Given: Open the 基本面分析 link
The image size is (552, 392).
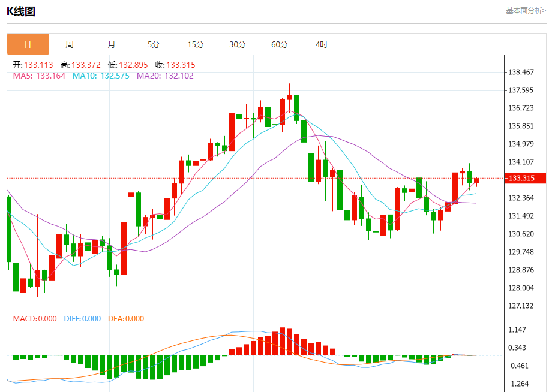Looking at the screenshot, I should pyautogui.click(x=525, y=10).
